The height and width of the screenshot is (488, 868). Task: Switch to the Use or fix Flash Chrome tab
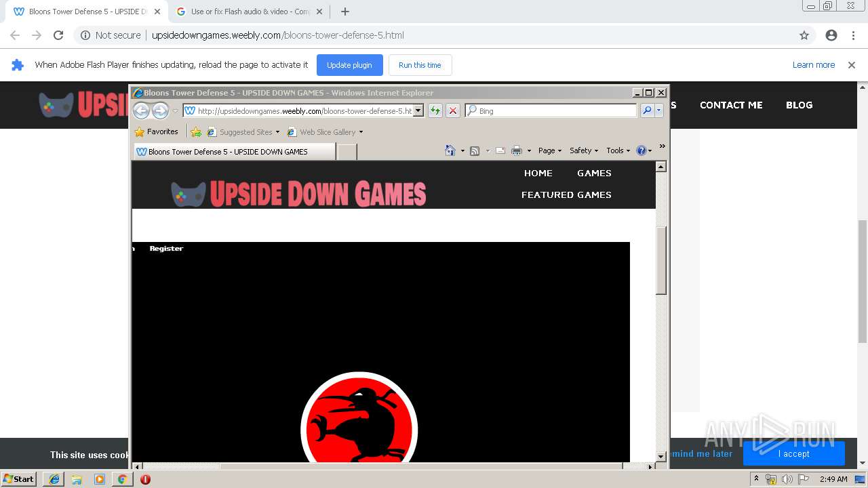pyautogui.click(x=250, y=12)
